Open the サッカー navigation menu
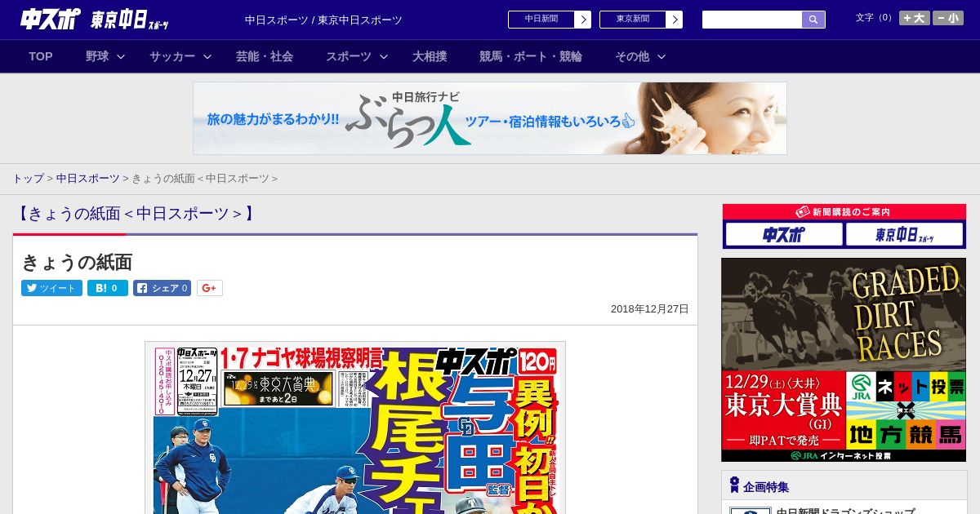980x514 pixels. click(172, 56)
